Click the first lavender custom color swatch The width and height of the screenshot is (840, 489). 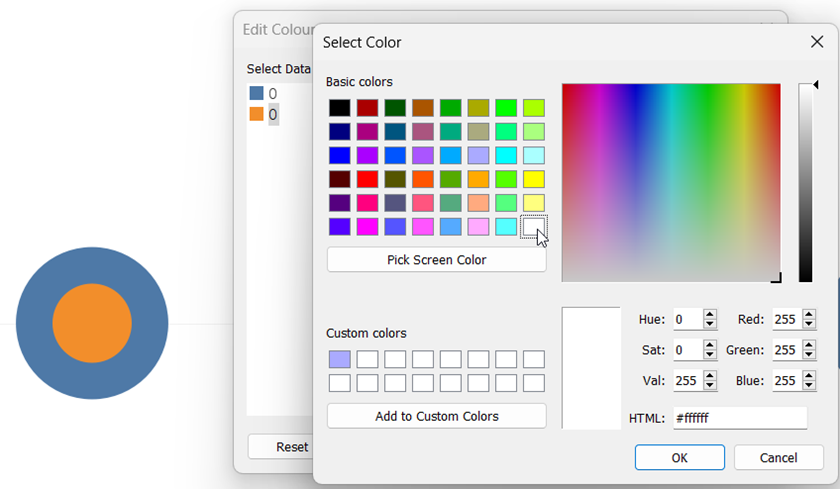click(340, 359)
